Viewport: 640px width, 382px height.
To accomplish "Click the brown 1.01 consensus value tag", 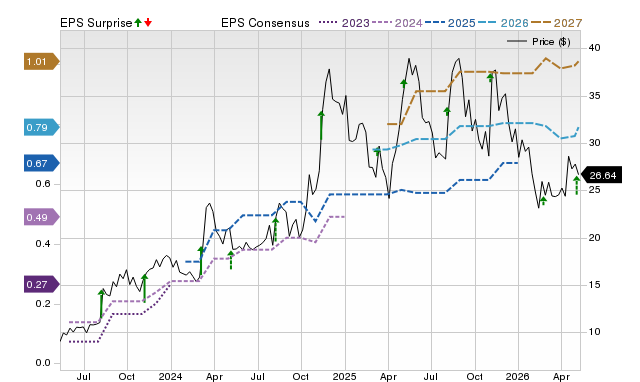I will (42, 62).
